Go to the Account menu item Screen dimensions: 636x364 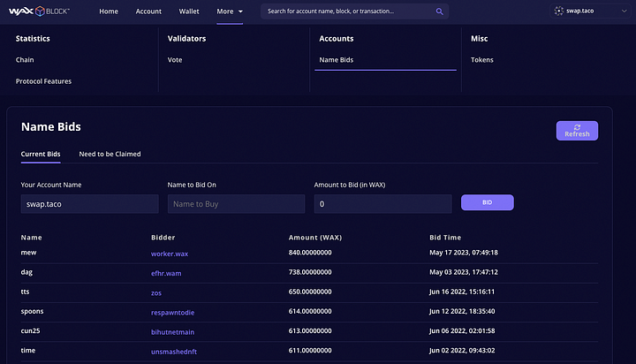[148, 11]
